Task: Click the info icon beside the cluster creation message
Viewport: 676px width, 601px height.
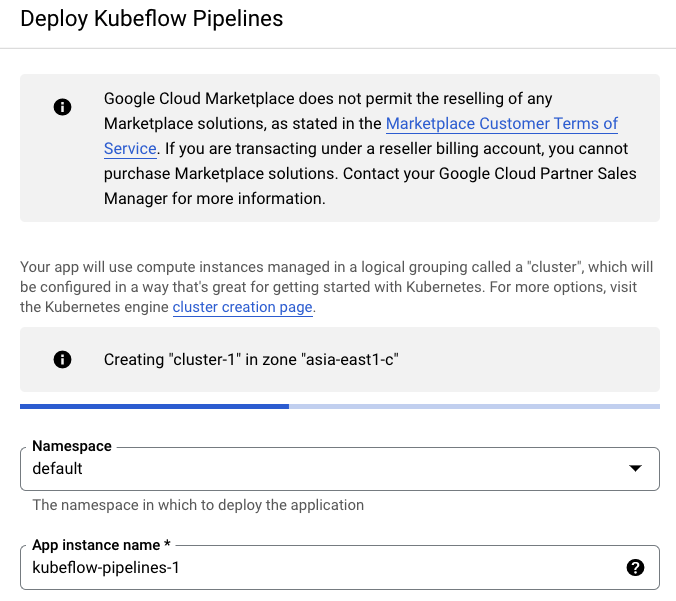Action: pyautogui.click(x=62, y=359)
